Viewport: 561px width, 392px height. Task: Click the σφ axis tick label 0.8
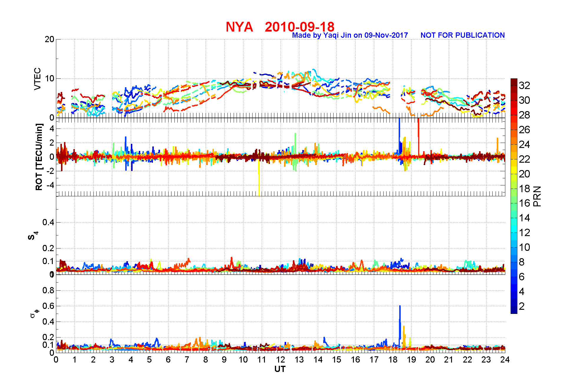(48, 290)
